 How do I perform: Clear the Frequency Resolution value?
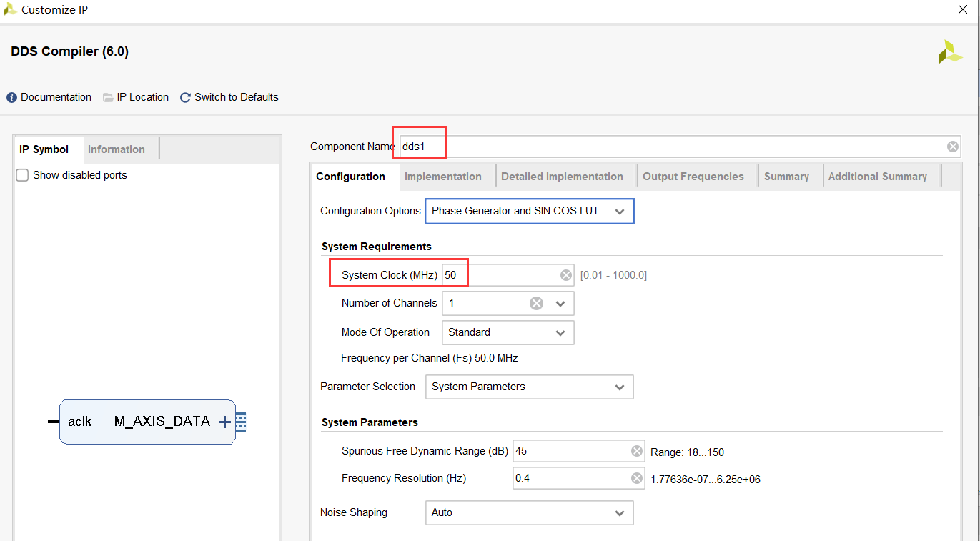pyautogui.click(x=637, y=478)
